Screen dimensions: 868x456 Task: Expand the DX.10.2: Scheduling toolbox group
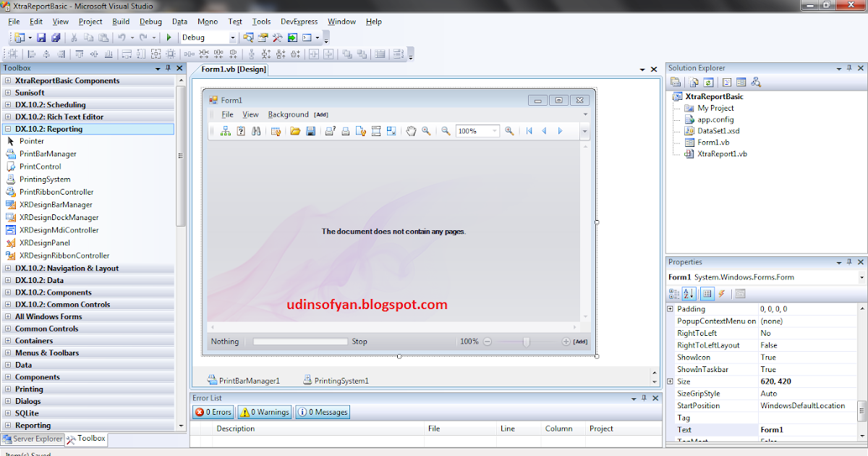[8, 105]
